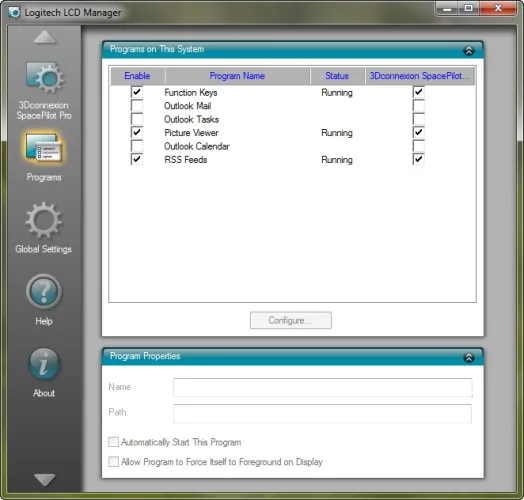Collapse the Program Properties panel

(469, 358)
